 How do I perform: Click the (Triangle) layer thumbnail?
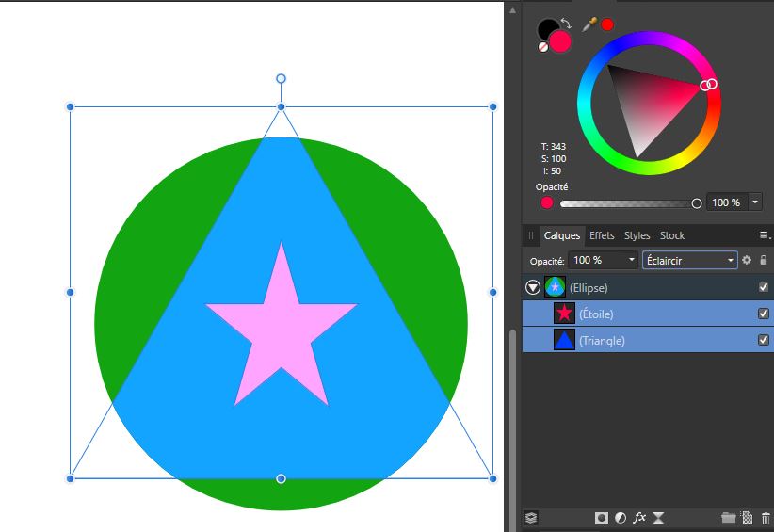pos(564,340)
